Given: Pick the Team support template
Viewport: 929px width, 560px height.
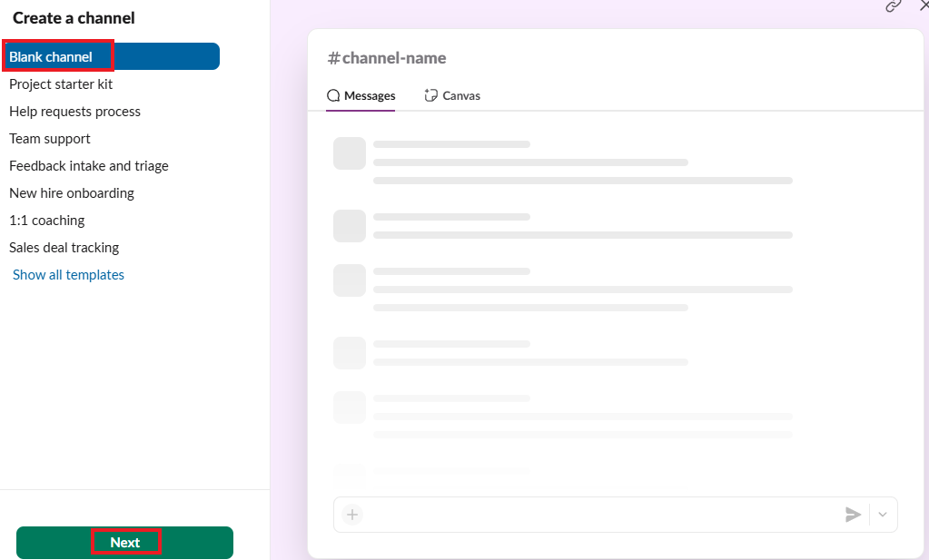Looking at the screenshot, I should pos(50,138).
